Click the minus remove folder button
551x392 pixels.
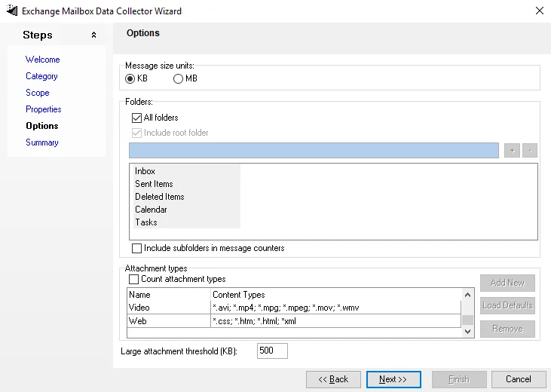[530, 151]
